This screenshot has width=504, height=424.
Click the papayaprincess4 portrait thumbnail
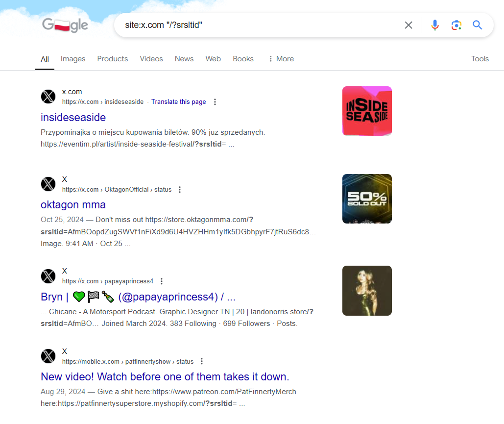point(367,291)
